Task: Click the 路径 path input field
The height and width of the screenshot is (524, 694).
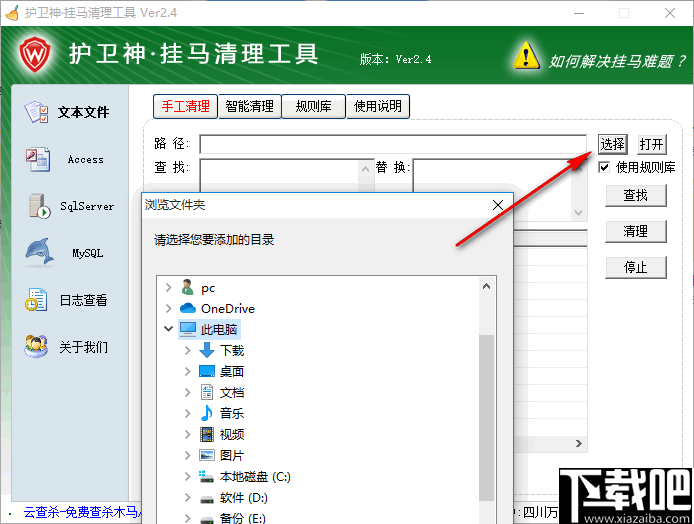Action: coord(393,144)
